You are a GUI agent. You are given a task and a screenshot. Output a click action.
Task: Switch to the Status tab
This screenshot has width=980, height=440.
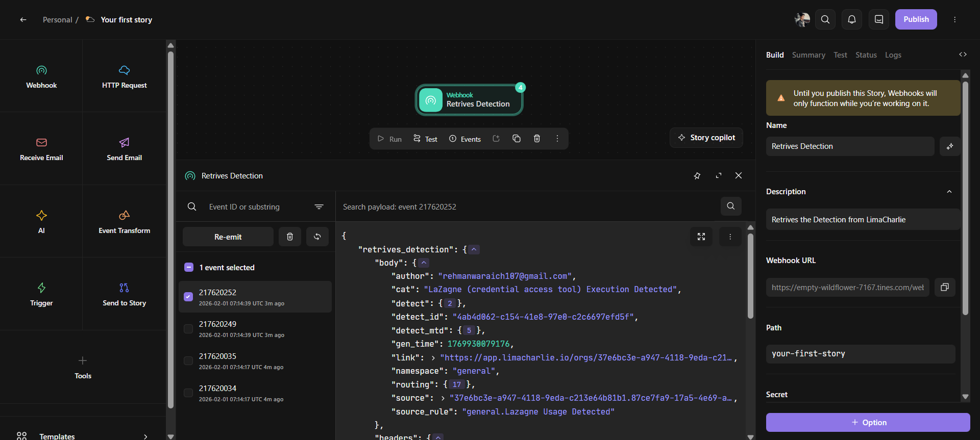click(866, 55)
